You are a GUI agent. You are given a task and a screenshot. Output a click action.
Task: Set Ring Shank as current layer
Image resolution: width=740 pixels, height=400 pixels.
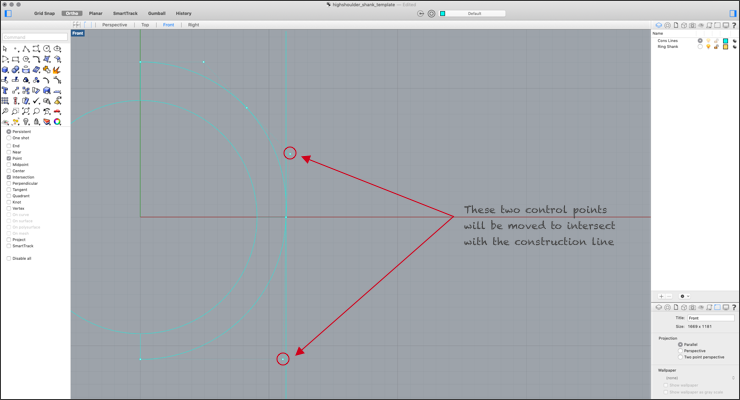tap(700, 47)
